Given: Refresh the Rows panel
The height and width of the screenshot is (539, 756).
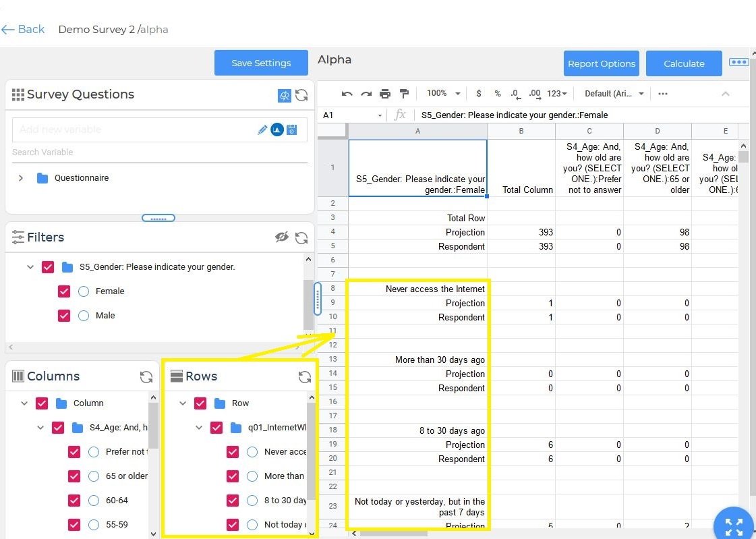Looking at the screenshot, I should pyautogui.click(x=305, y=376).
